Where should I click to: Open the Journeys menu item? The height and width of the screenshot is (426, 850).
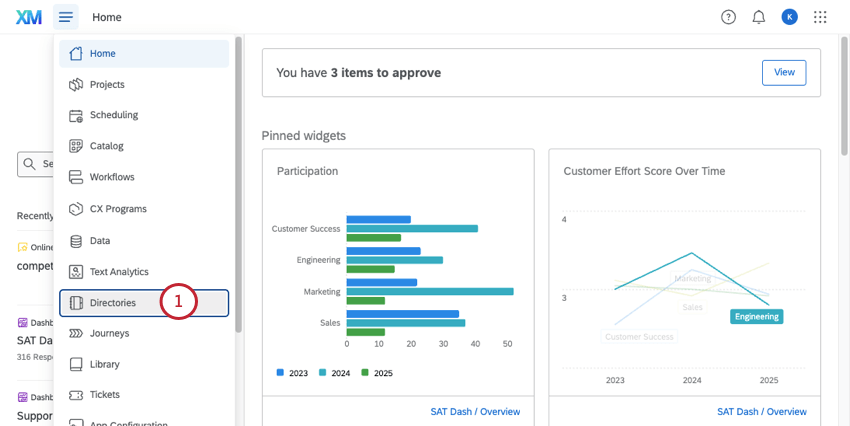point(109,333)
